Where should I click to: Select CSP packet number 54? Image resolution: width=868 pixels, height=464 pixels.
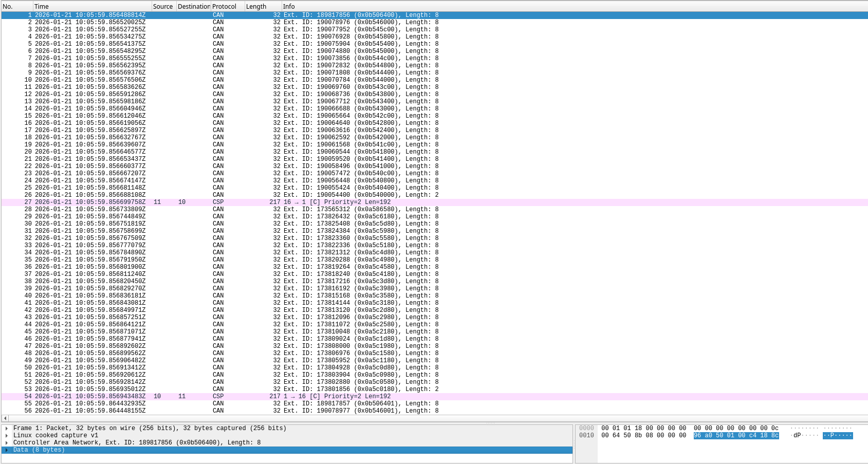click(x=206, y=397)
